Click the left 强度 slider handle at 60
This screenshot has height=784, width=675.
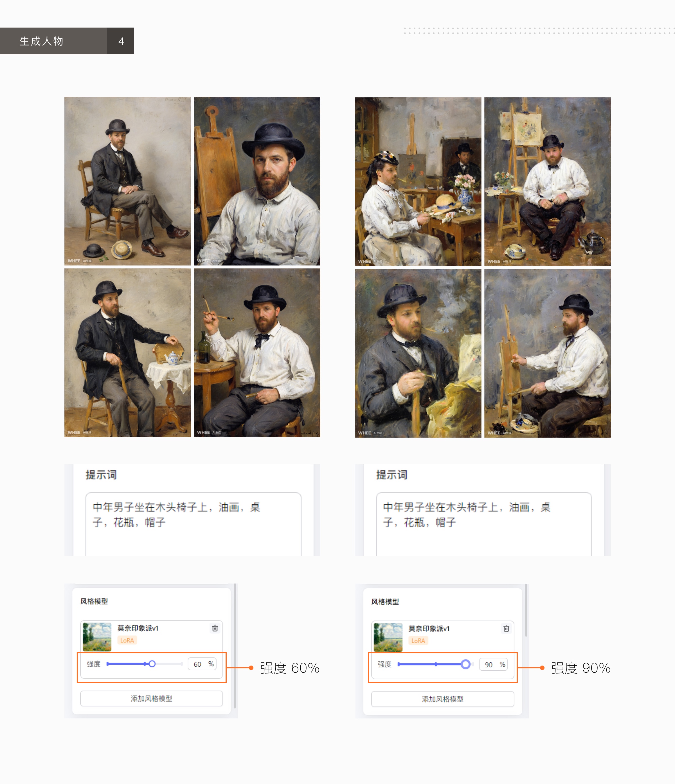tap(152, 664)
